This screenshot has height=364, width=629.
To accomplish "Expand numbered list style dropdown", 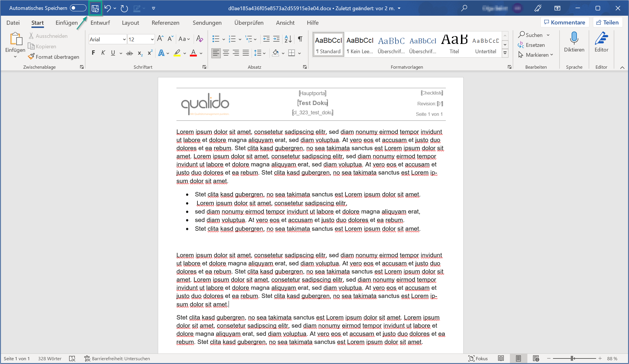I will pyautogui.click(x=240, y=39).
